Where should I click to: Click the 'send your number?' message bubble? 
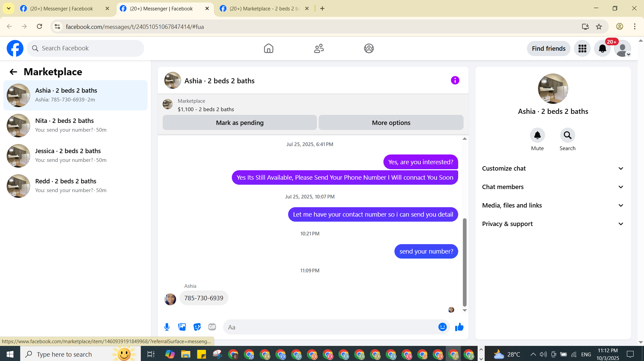[426, 252]
